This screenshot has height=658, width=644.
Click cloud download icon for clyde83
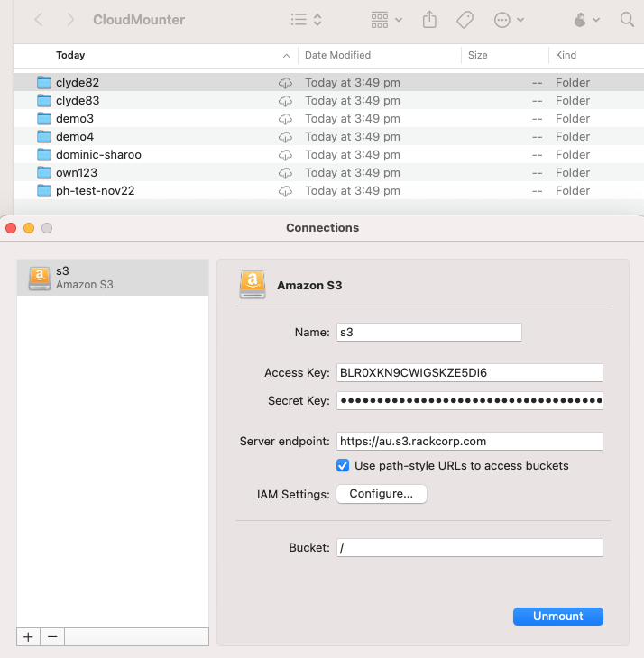coord(286,101)
